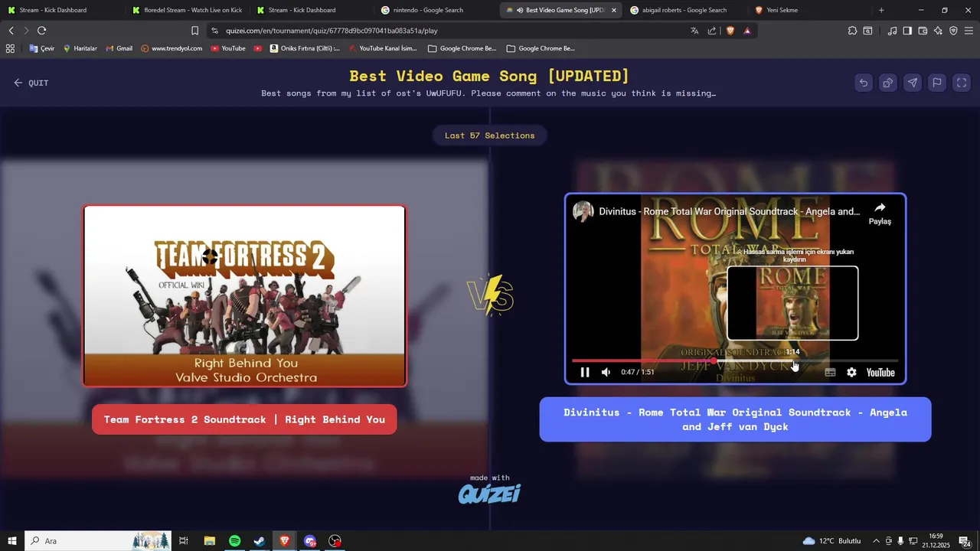Open notification center with 24 badge
Viewport: 980px width, 551px height.
965,541
